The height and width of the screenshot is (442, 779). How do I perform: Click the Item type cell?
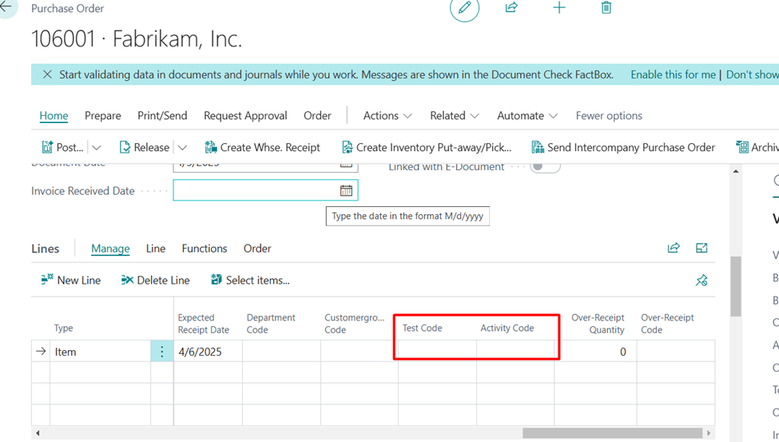pos(100,352)
